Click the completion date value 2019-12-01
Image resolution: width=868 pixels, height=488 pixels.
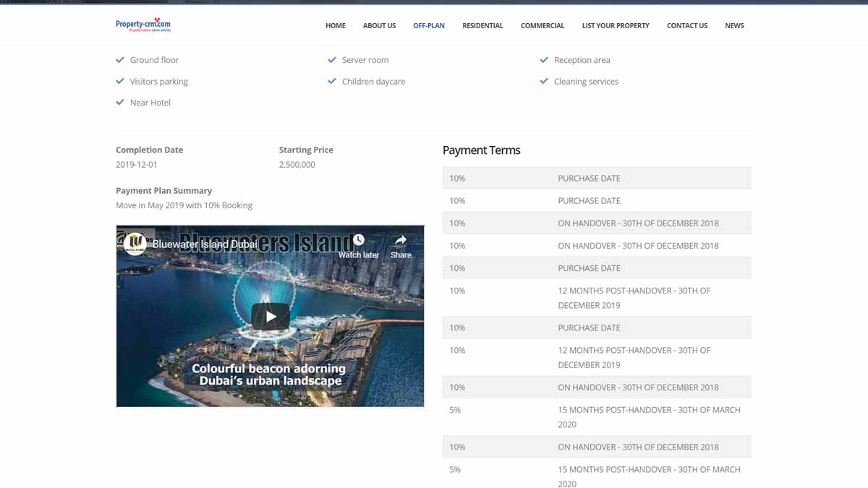pyautogui.click(x=137, y=165)
